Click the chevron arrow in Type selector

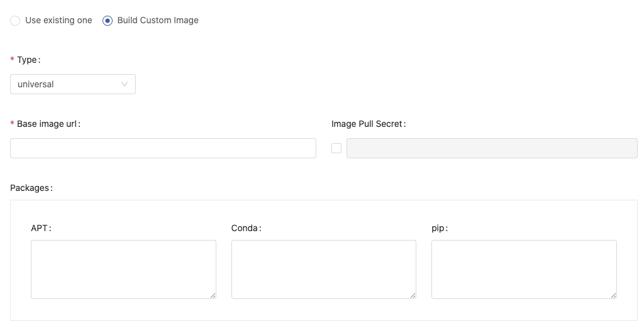[124, 84]
